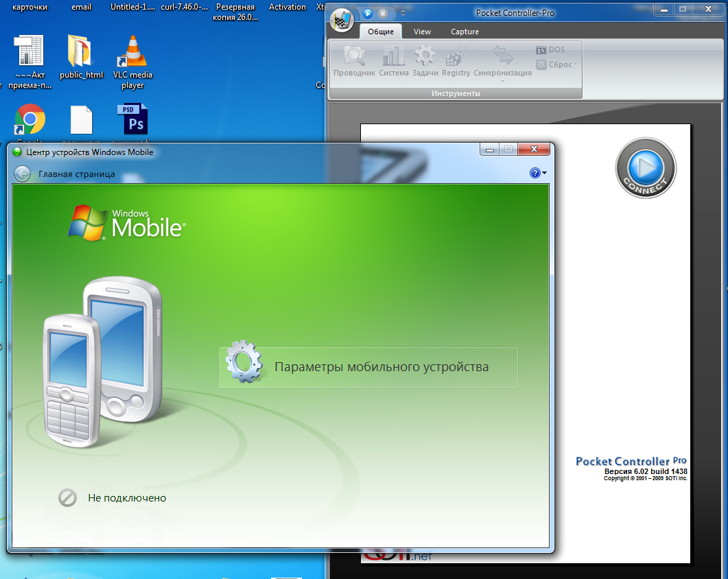This screenshot has width=728, height=579.
Task: Click the large blue CONNECT button
Action: 645,167
